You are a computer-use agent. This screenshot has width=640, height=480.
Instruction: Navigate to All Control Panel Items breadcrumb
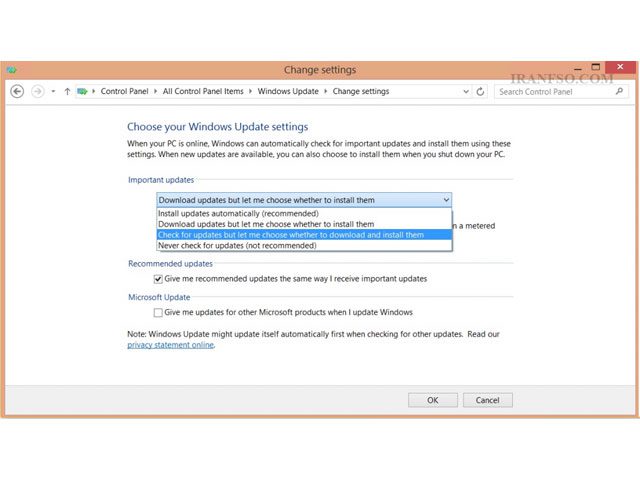(x=203, y=91)
